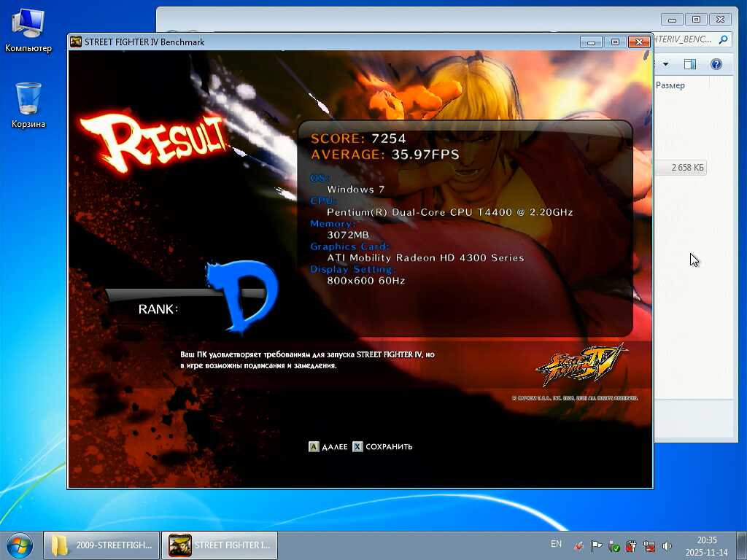Click the Windows 7 OS value
Viewport: 747px width, 560px height.
tap(355, 189)
